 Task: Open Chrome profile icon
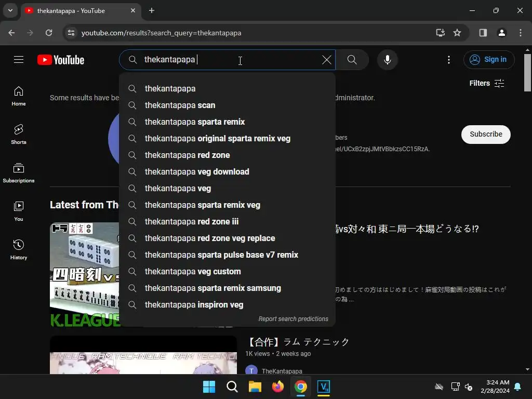tap(501, 33)
